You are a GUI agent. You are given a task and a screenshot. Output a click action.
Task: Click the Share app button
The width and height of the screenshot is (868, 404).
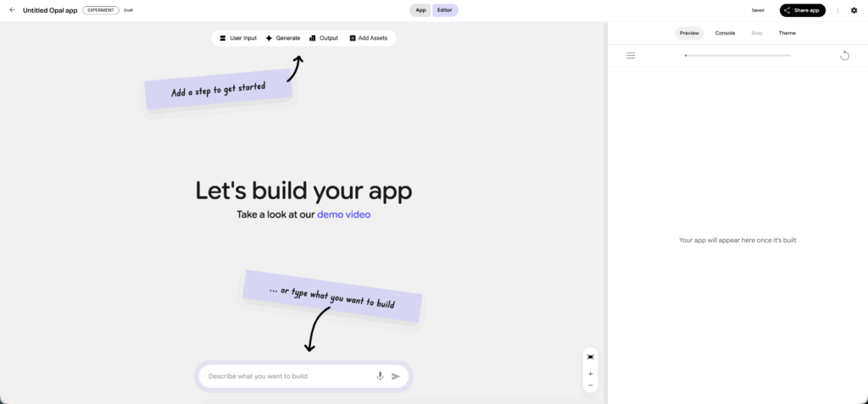point(802,10)
